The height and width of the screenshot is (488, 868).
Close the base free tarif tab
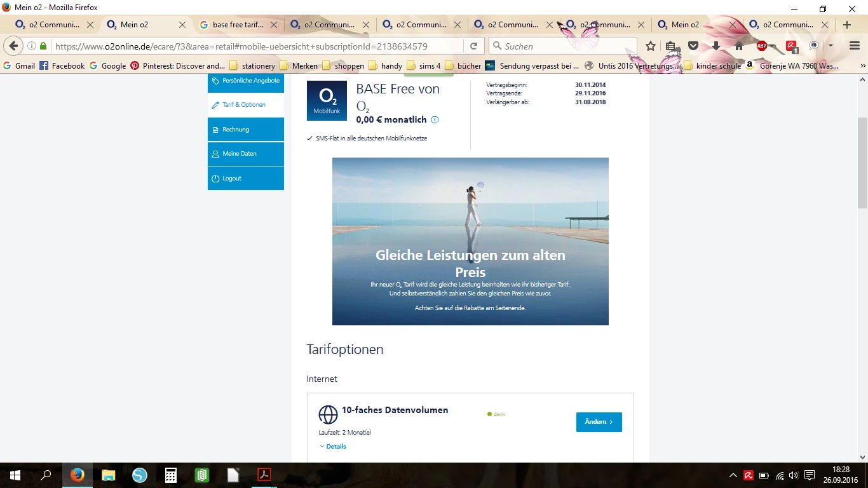[274, 25]
